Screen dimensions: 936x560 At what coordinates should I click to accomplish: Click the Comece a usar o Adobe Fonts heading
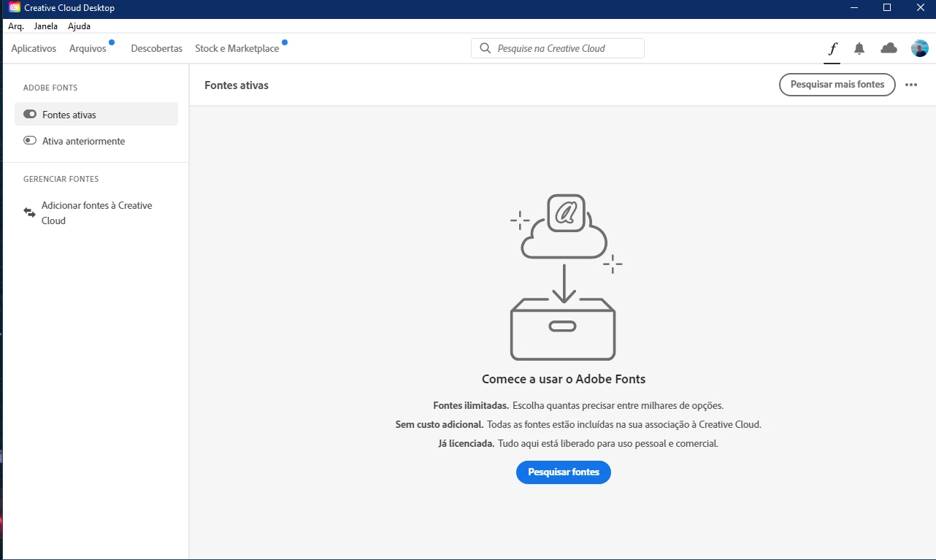[x=564, y=379]
